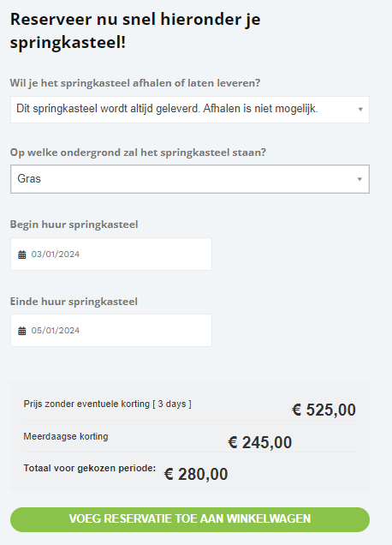Click 'Prijs zonder eventuele korting [ 3 days ]' text
392x545 pixels.
[x=107, y=404]
